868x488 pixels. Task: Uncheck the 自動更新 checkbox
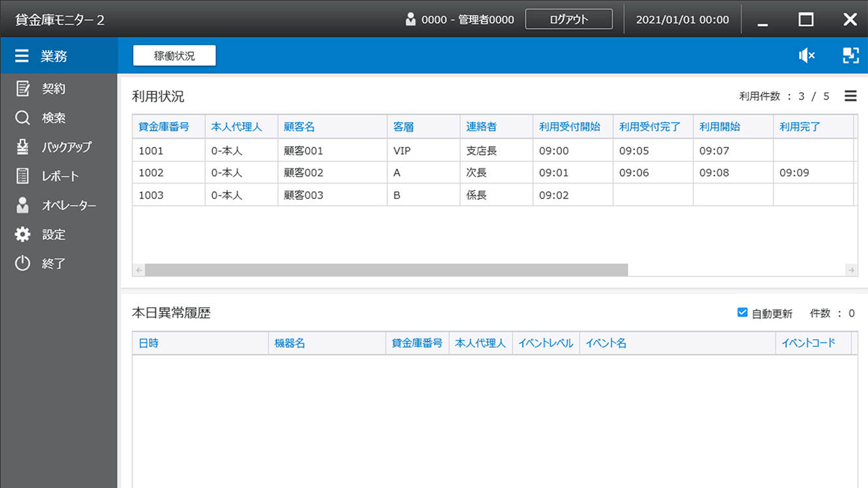pos(742,313)
